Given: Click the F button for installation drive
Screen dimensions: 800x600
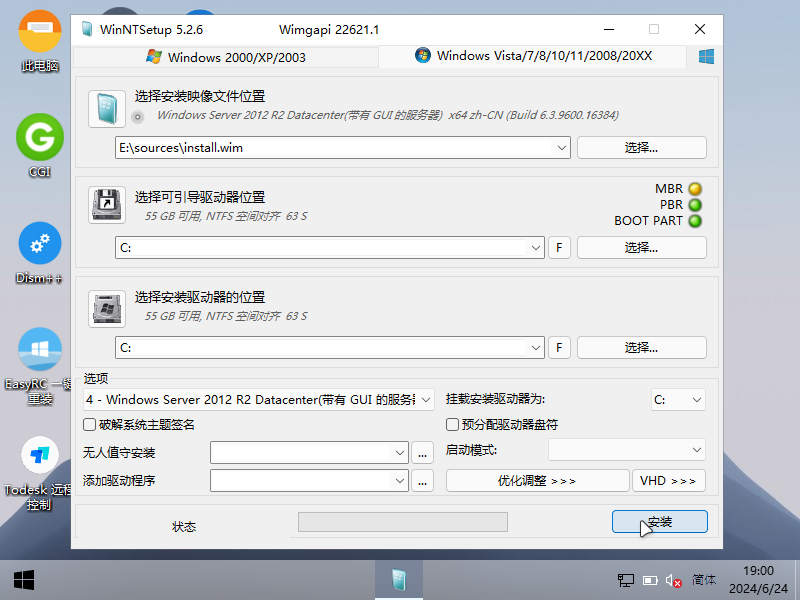Looking at the screenshot, I should (x=559, y=348).
